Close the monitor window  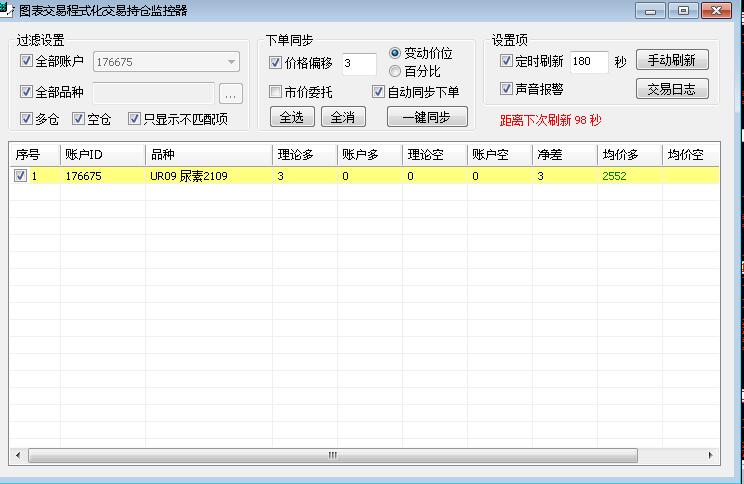(716, 11)
